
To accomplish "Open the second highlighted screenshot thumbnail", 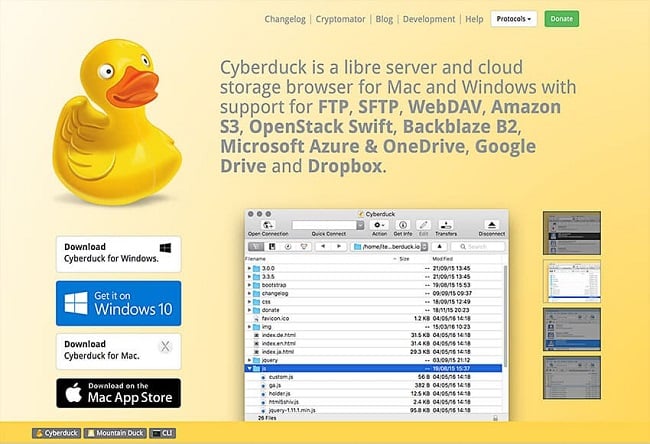I will point(572,281).
